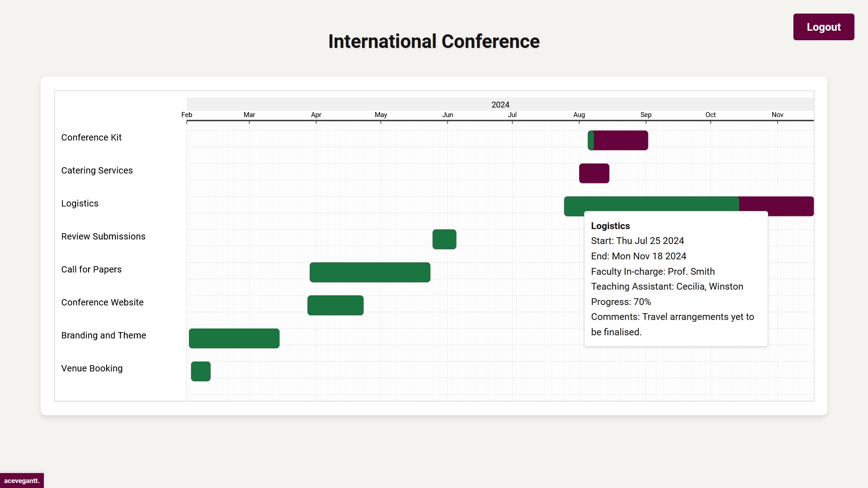Click the Nov month label
Screen dimensions: 868x488
click(778, 115)
